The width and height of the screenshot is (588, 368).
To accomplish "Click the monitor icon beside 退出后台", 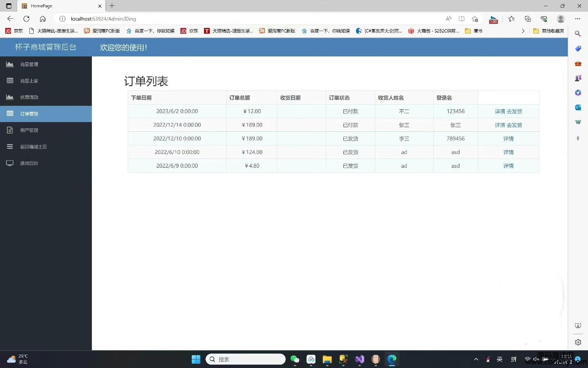I will [x=10, y=163].
